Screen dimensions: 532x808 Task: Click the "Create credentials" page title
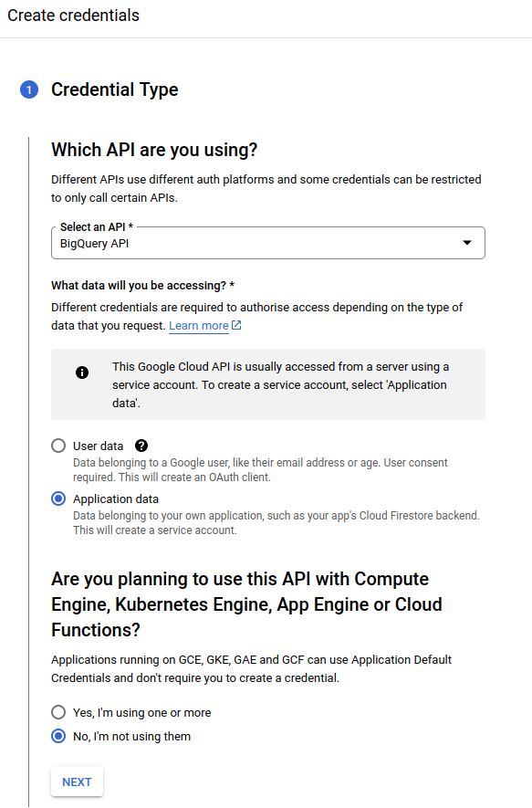click(x=73, y=16)
